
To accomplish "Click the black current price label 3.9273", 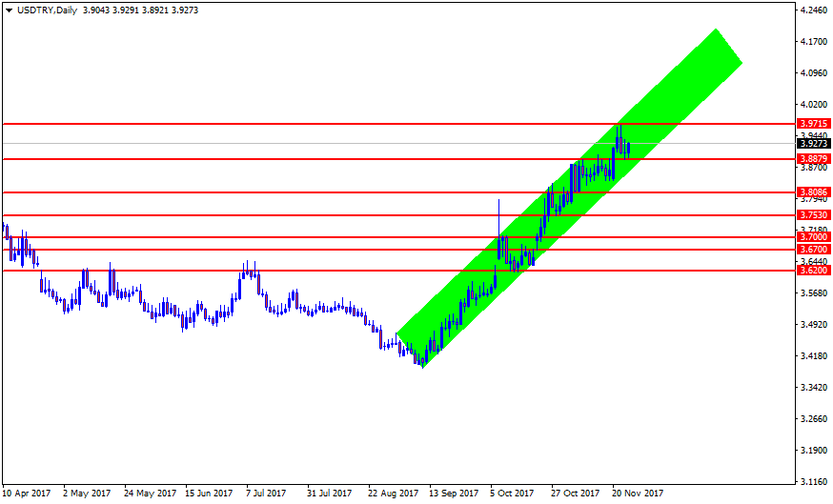I will [812, 144].
